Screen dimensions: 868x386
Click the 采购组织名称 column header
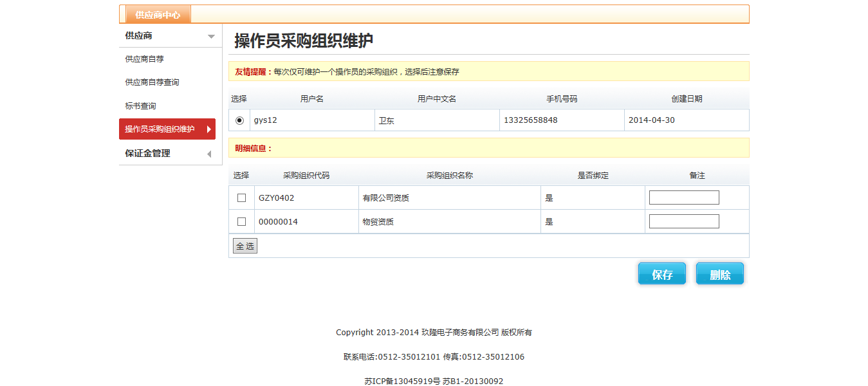tap(450, 176)
